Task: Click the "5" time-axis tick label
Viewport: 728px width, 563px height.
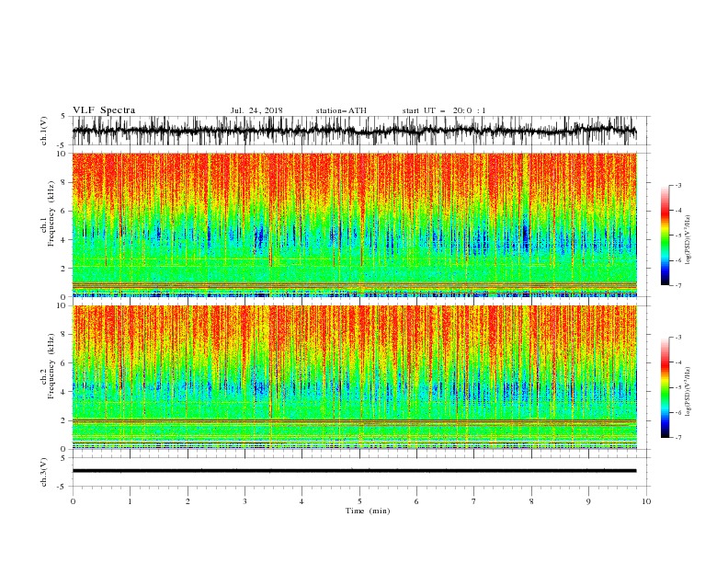Action: coord(359,501)
